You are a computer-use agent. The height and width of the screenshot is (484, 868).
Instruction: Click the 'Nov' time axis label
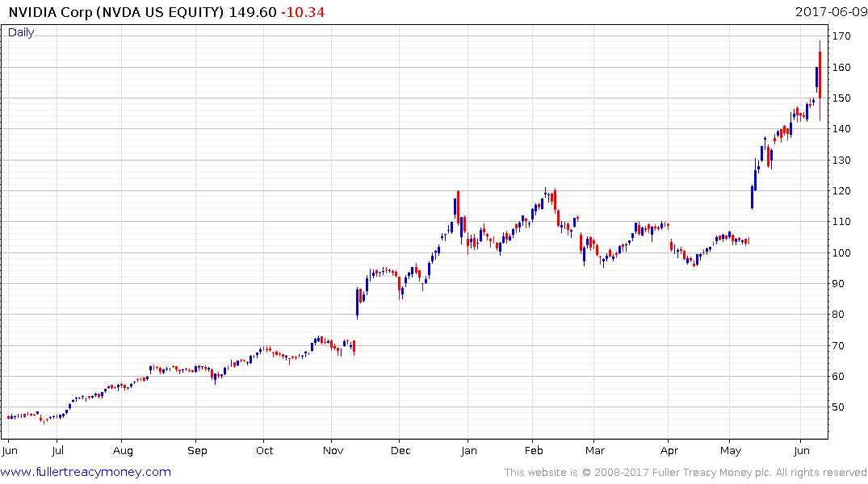point(333,451)
